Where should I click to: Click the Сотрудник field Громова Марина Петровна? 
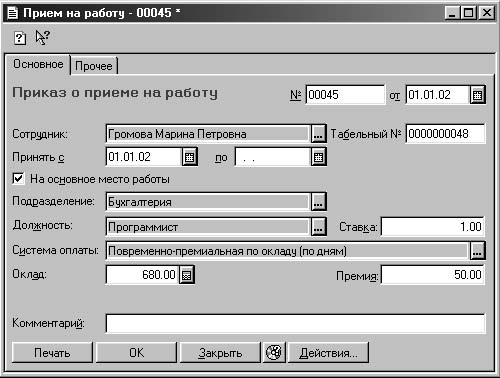pyautogui.click(x=208, y=134)
